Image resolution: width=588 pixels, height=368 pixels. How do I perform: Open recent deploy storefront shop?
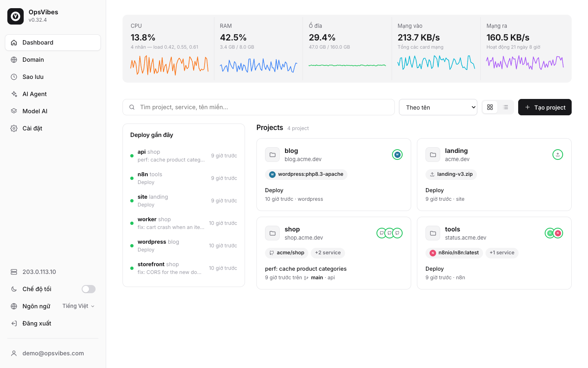pyautogui.click(x=184, y=268)
